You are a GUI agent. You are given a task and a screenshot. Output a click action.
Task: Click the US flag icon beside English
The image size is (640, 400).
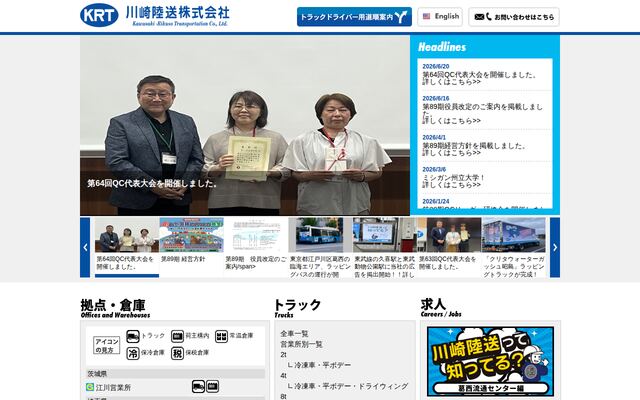coord(427,16)
